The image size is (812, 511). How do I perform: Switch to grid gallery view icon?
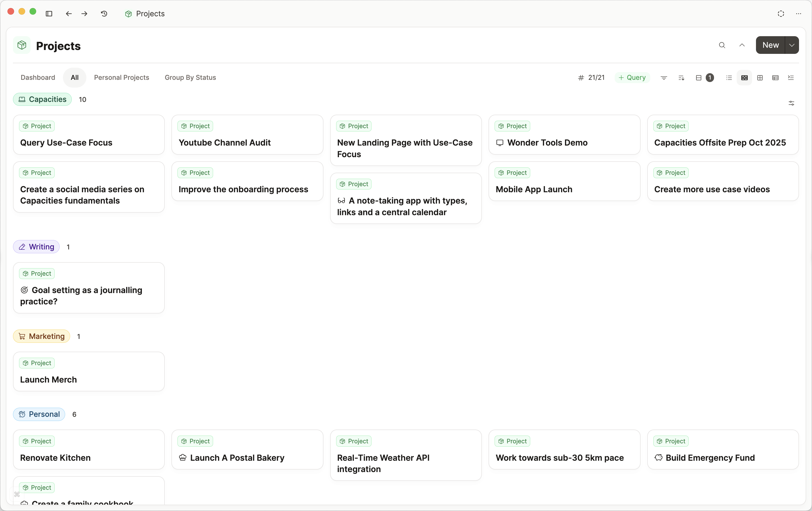click(760, 78)
